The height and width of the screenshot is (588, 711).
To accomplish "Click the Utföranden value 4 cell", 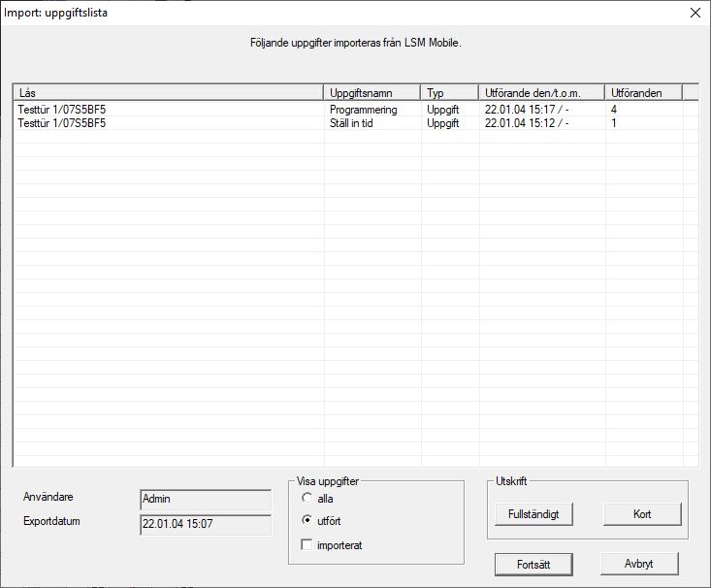I will (x=614, y=111).
